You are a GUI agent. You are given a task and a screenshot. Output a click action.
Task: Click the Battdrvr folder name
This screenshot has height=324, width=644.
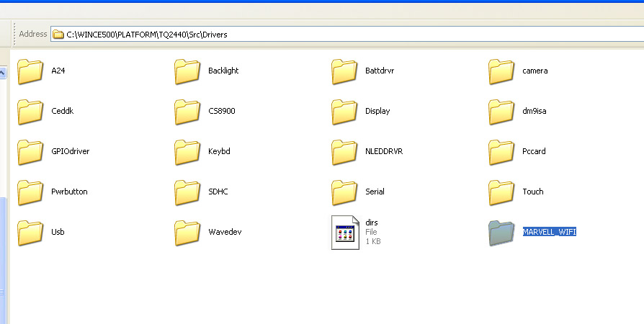point(380,71)
